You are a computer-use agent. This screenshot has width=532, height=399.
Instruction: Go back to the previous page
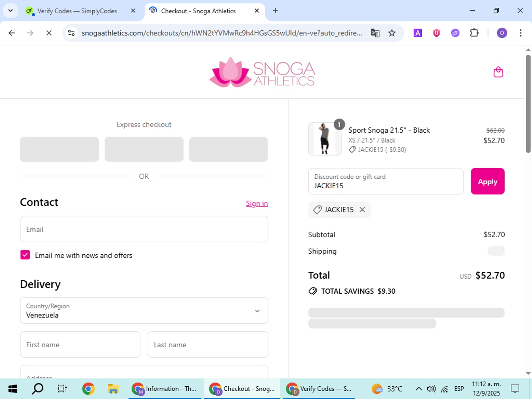click(12, 33)
